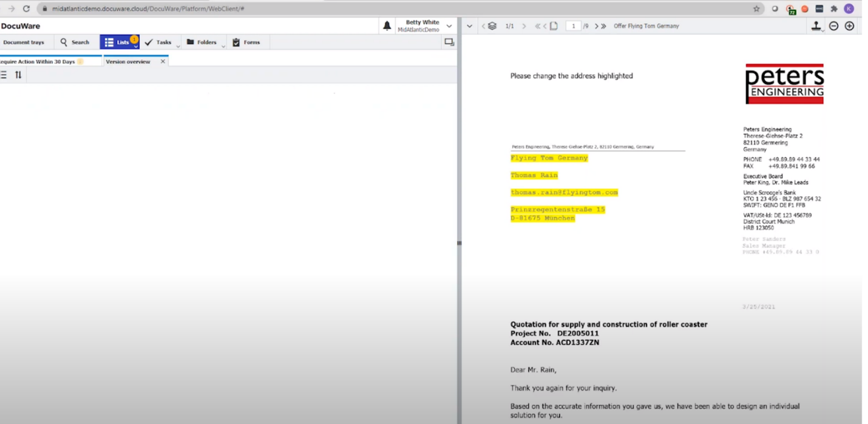Click the title 'Offer Flying Tom Germany'
The height and width of the screenshot is (424, 868).
[646, 26]
